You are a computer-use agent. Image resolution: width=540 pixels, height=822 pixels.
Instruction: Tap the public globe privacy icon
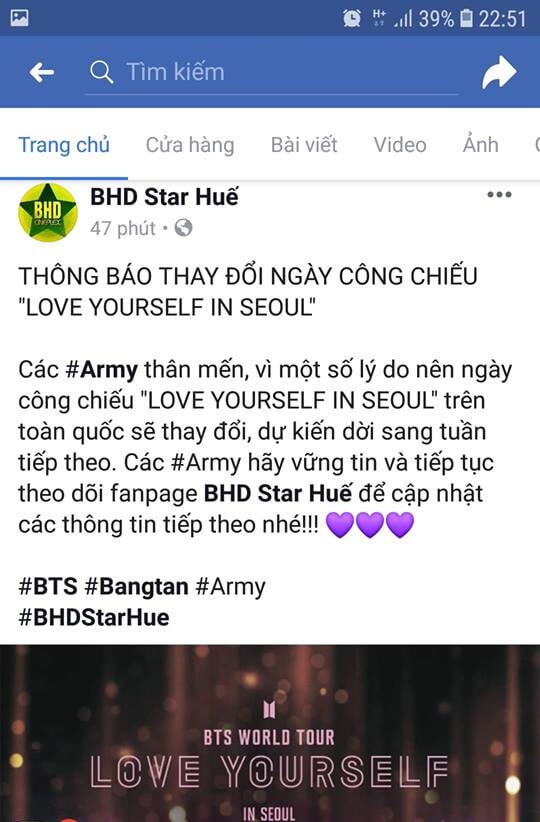click(x=183, y=228)
